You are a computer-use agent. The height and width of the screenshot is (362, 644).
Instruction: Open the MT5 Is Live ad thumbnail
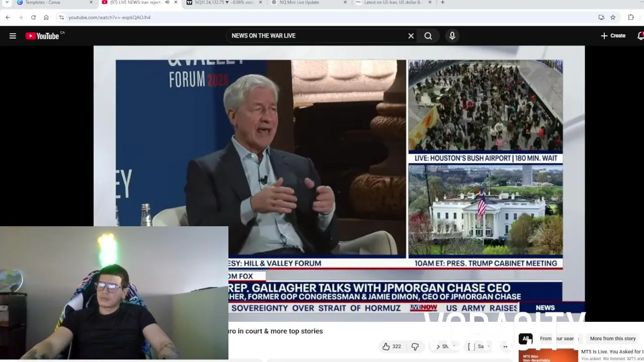[x=548, y=355]
